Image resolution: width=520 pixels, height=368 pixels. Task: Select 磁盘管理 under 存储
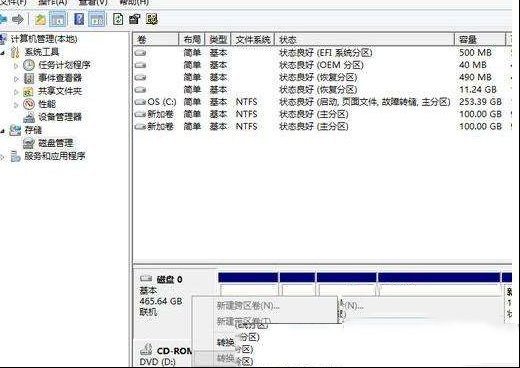tap(56, 143)
